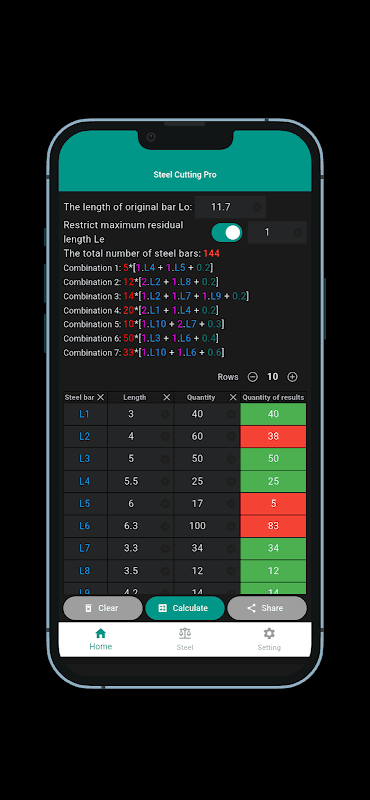Select the Quantity of results header
Image resolution: width=370 pixels, height=800 pixels.
coord(274,397)
